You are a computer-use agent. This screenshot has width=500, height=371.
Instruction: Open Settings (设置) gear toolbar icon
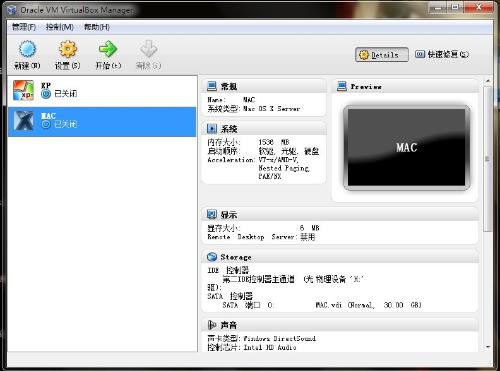[x=68, y=49]
